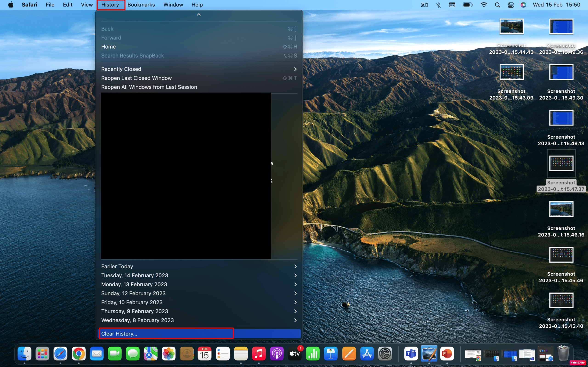Launch Google Chrome from the Dock

click(x=79, y=354)
